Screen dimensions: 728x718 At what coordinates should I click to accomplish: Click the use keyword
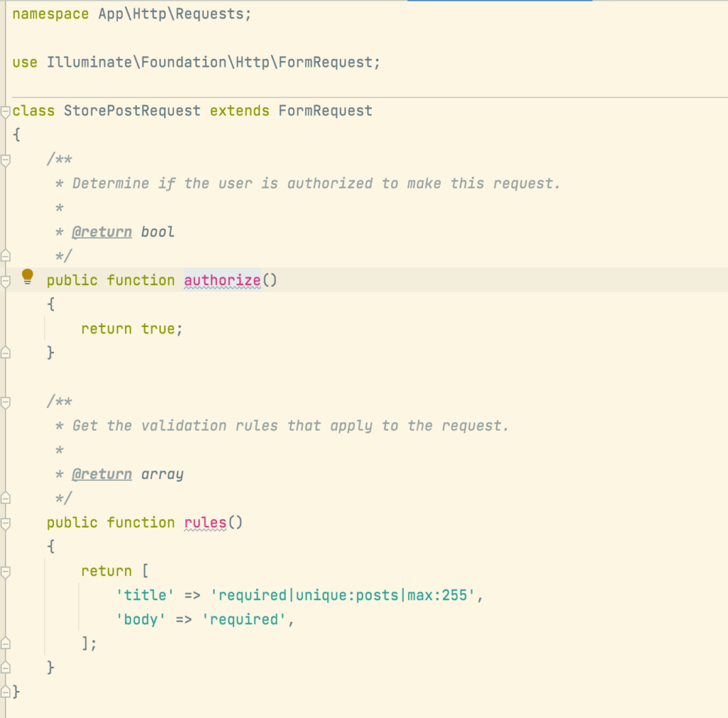click(25, 62)
